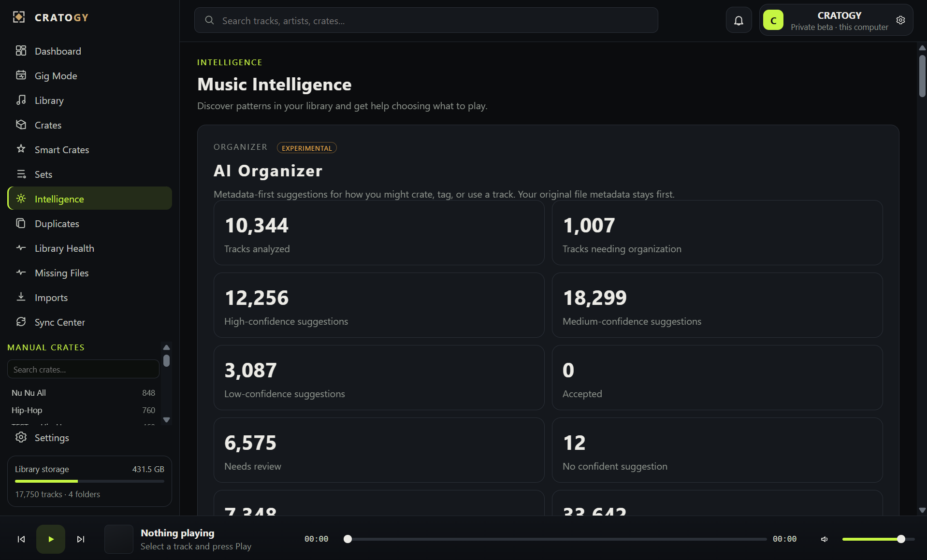Click the green C profile avatar
927x560 pixels.
[x=773, y=20]
